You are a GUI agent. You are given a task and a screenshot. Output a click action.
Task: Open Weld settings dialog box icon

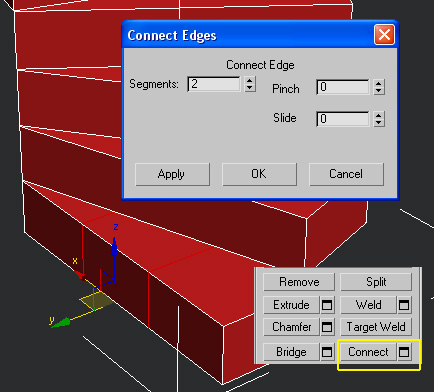point(404,305)
